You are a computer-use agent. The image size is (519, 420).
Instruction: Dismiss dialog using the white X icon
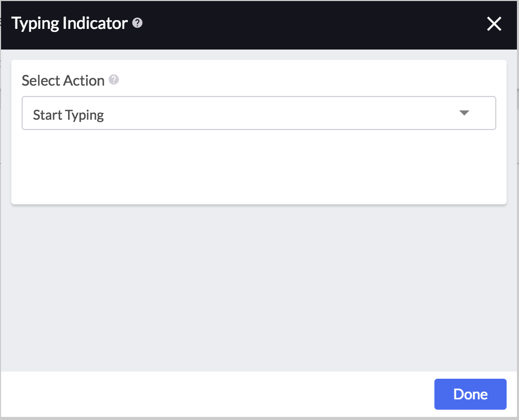(494, 24)
